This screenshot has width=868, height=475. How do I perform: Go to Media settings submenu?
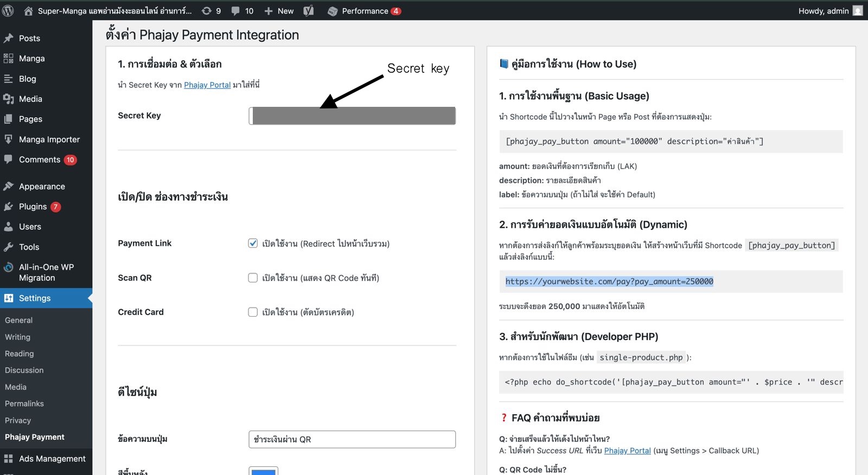[x=15, y=387]
